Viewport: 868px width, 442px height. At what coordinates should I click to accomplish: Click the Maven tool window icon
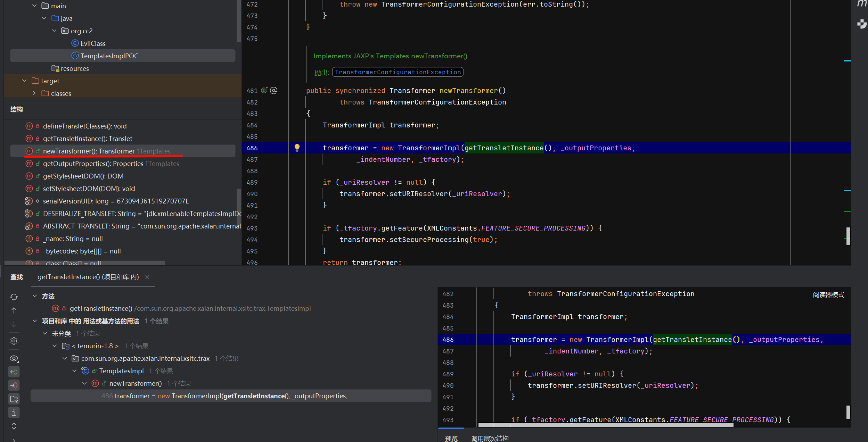862,3
